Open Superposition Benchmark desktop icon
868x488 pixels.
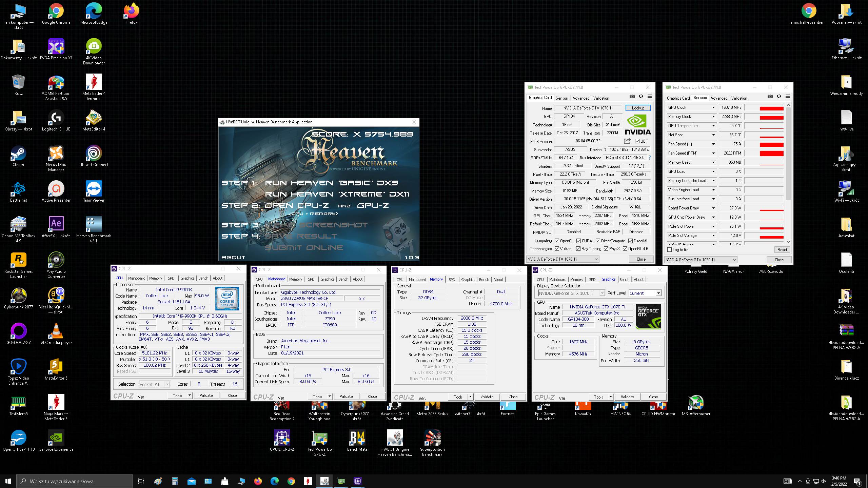click(432, 443)
